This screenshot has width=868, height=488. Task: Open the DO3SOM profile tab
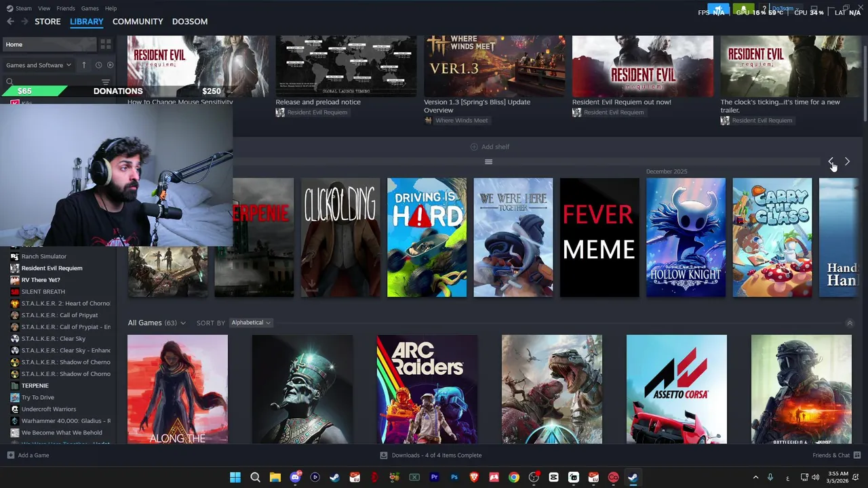[x=190, y=22]
